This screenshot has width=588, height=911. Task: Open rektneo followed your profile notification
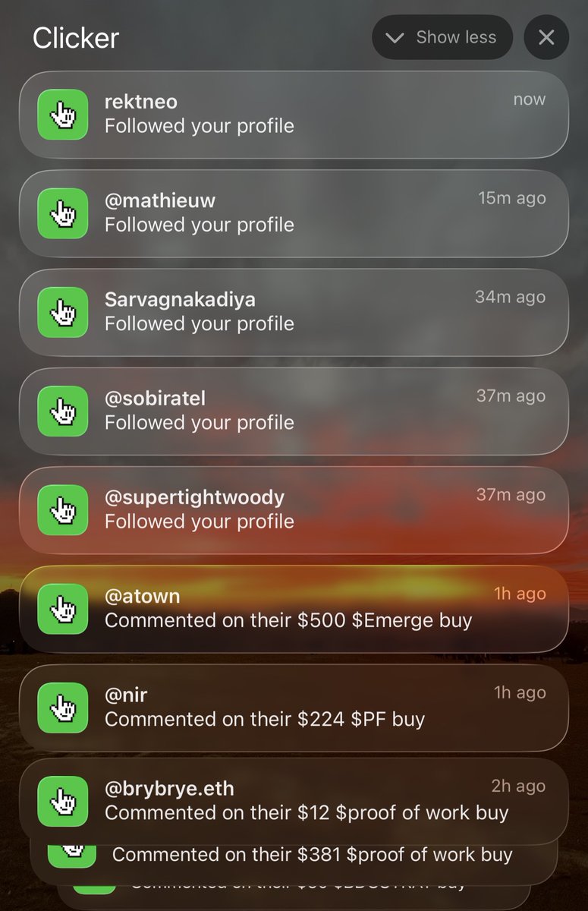294,114
